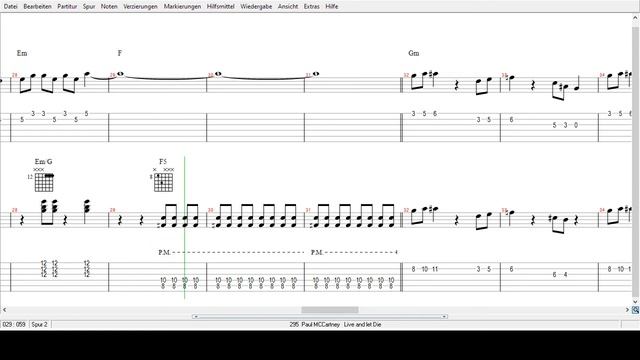Open the Datei menu
The width and height of the screenshot is (640, 360).
click(11, 7)
